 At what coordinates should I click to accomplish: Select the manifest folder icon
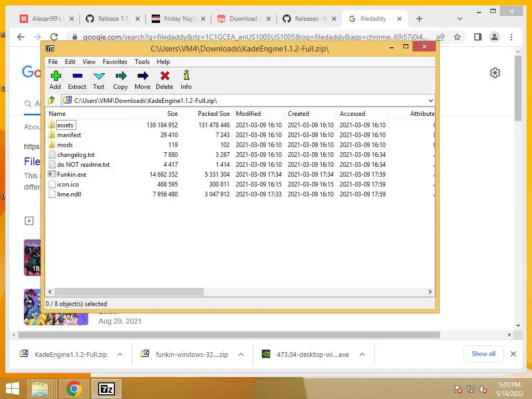[x=51, y=135]
